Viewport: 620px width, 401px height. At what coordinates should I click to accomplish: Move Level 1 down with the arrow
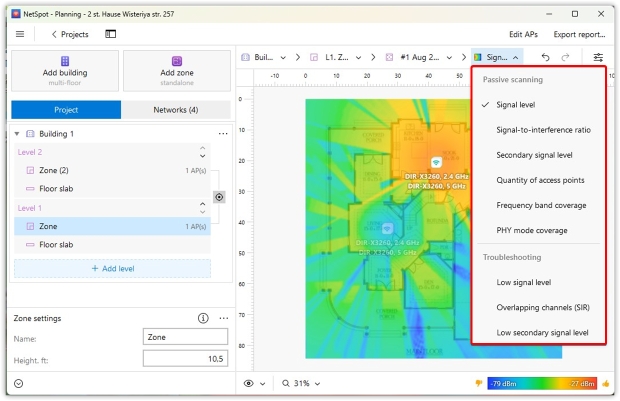(x=202, y=212)
